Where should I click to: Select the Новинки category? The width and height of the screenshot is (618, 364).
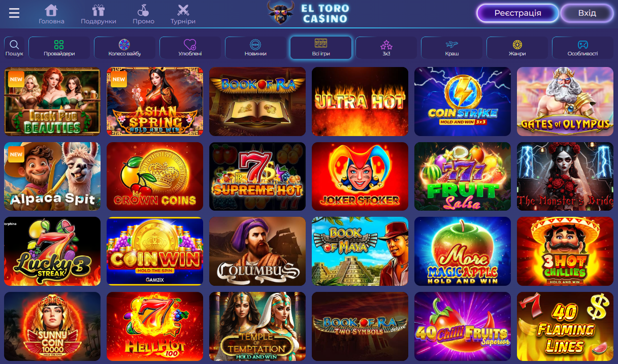point(255,48)
